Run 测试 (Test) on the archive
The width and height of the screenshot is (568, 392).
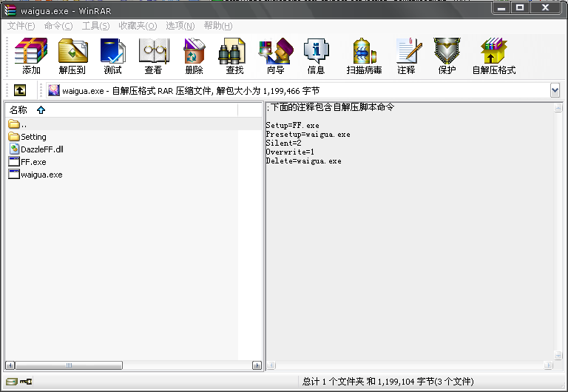(x=112, y=56)
